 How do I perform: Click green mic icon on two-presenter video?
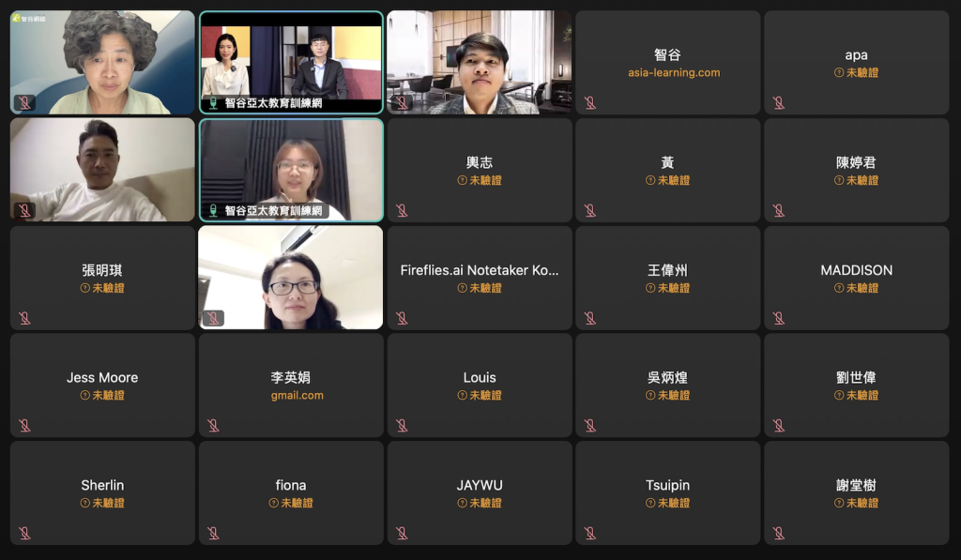pyautogui.click(x=213, y=103)
